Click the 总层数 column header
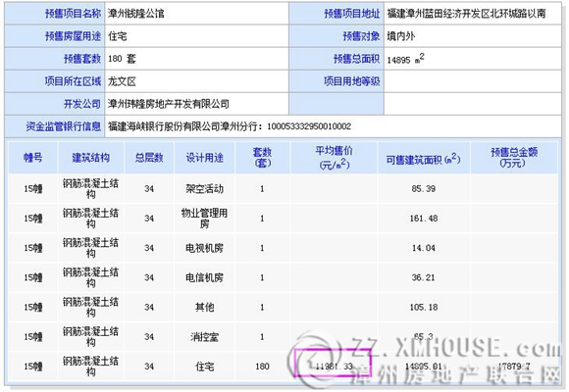The width and height of the screenshot is (569, 392). point(149,158)
